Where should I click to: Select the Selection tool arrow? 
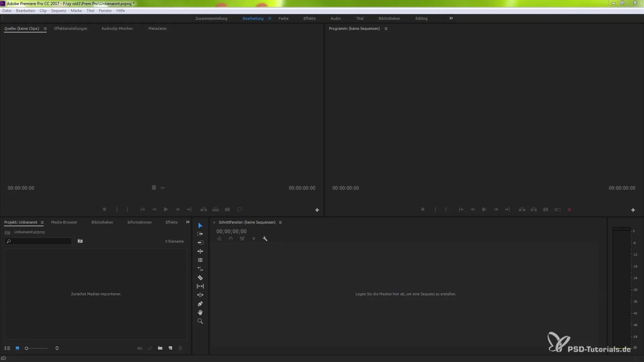(200, 225)
